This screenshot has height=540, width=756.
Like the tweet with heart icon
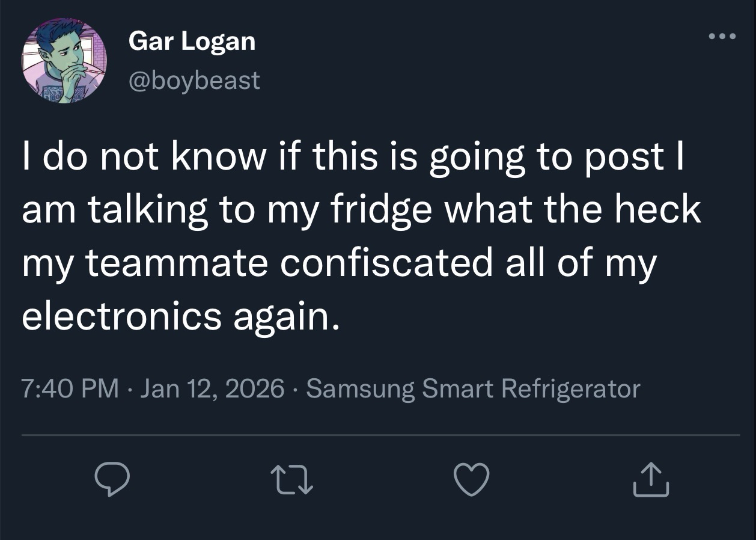pyautogui.click(x=471, y=480)
